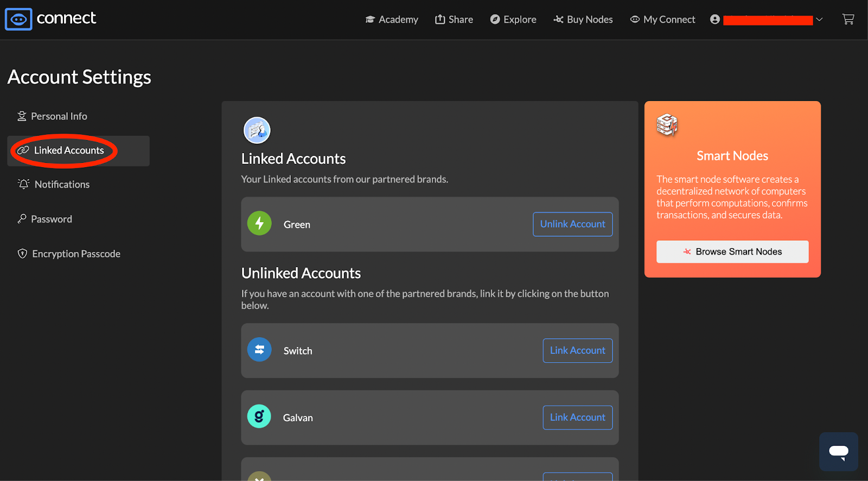Unlink the Green account
The height and width of the screenshot is (481, 868).
coord(572,224)
